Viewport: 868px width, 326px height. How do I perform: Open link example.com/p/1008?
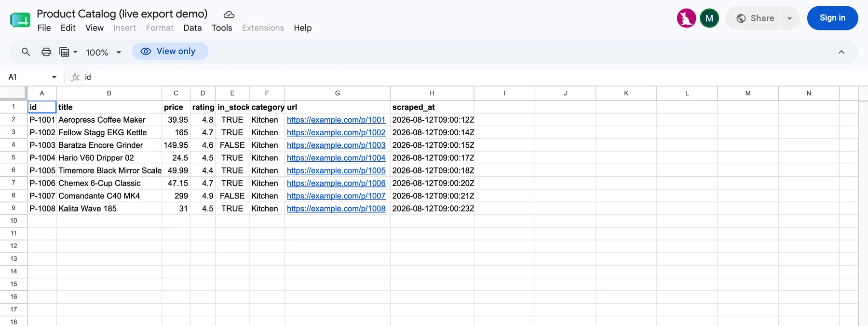click(336, 209)
